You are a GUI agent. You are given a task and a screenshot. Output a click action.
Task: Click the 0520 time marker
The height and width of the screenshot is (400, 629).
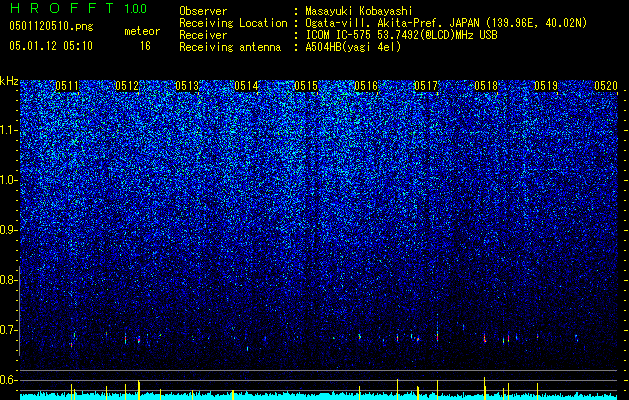point(605,86)
